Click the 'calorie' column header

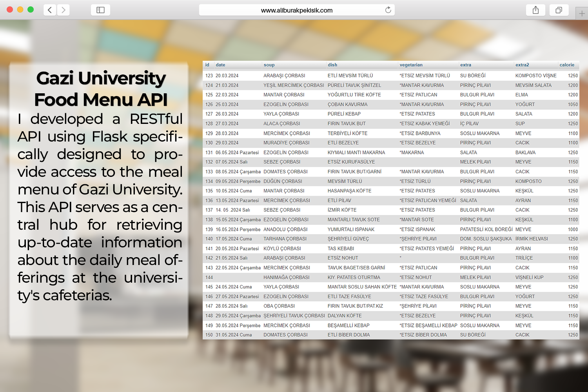(x=567, y=65)
